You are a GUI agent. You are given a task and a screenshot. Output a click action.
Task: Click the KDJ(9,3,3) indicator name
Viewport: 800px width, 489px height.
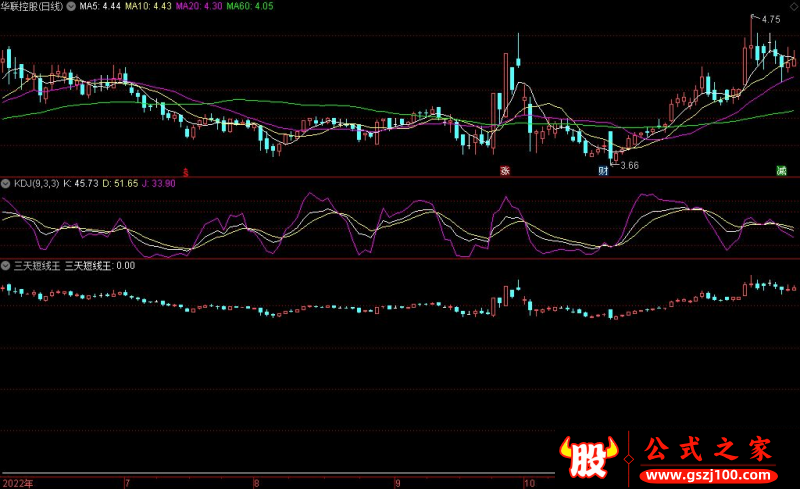pos(35,184)
